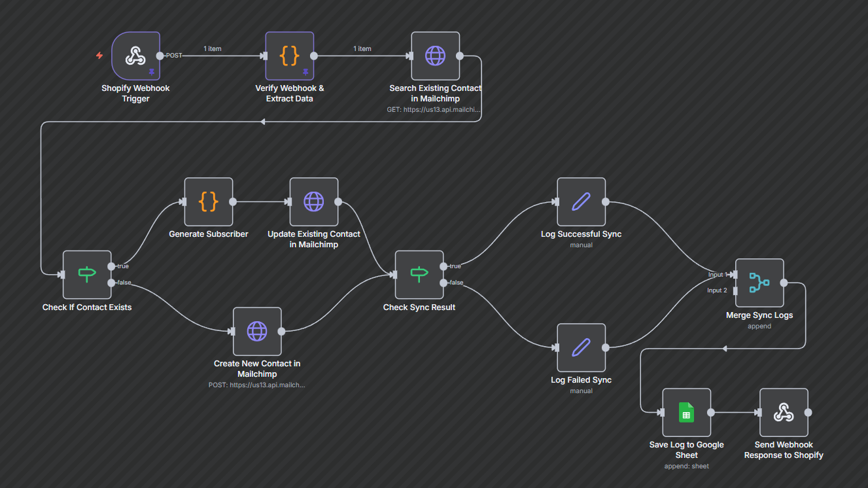
Task: Click the Search Existing Contact in Mailchimp node
Action: [435, 56]
